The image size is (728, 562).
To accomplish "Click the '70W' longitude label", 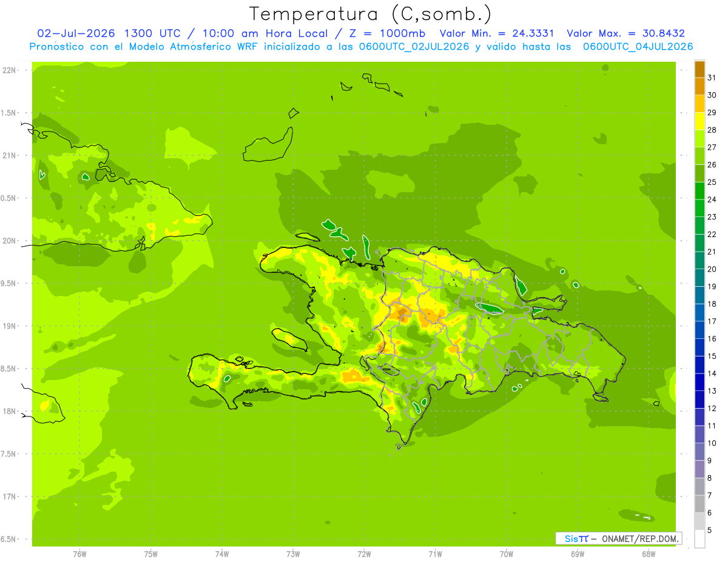I will (507, 554).
